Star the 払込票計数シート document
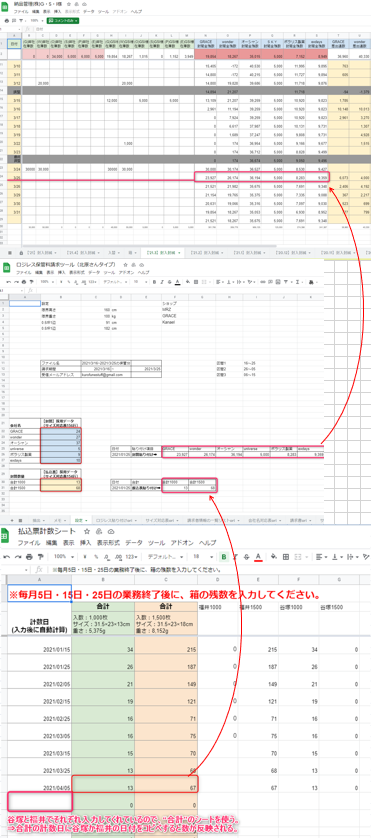 pyautogui.click(x=86, y=532)
